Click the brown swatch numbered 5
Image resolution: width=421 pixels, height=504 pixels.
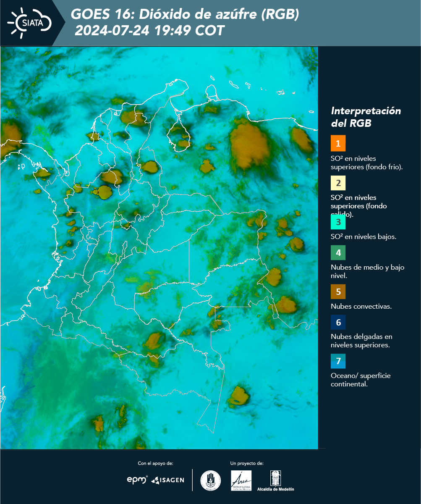pyautogui.click(x=338, y=291)
